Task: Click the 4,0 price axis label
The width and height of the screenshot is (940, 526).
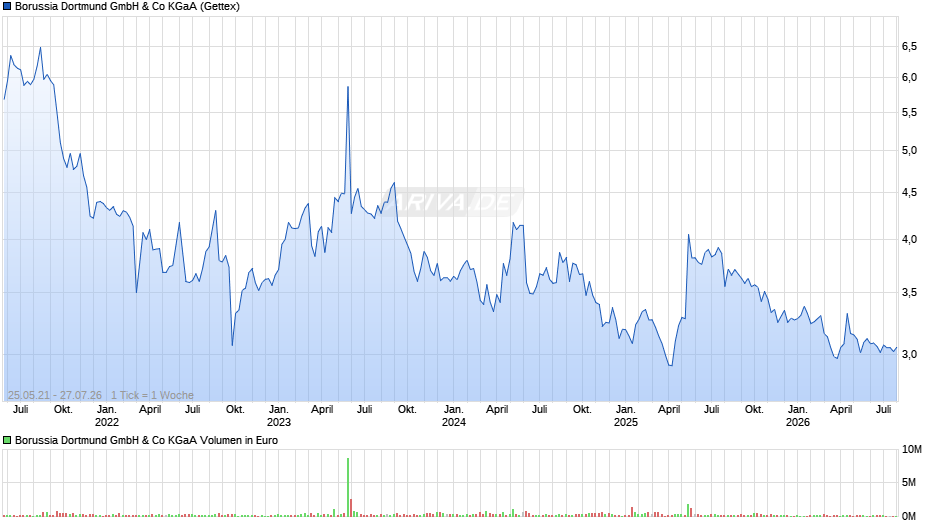Action: point(909,239)
